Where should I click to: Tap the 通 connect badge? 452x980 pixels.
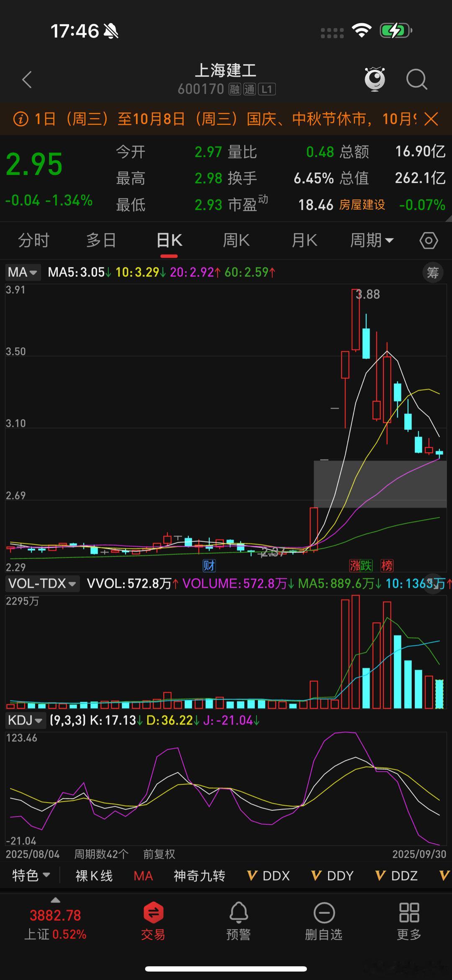click(249, 89)
